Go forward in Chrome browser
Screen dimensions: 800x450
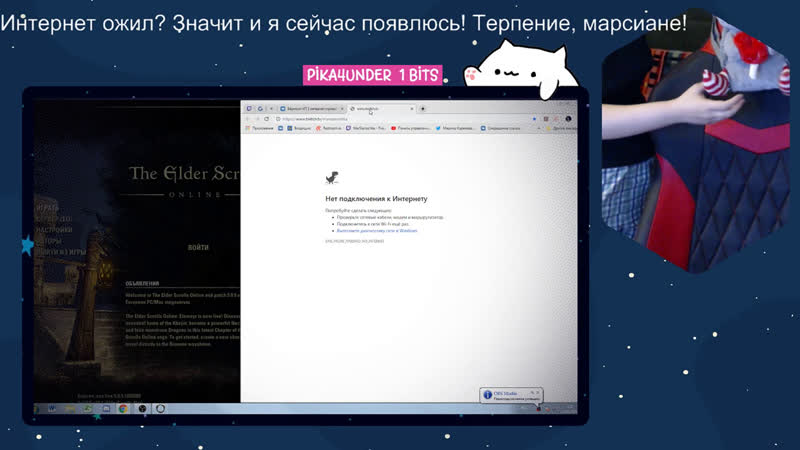[x=257, y=119]
